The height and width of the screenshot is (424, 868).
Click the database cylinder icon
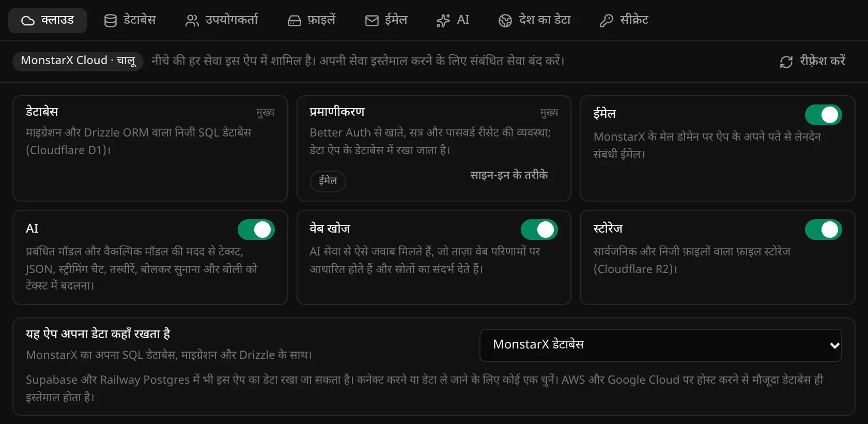pyautogui.click(x=111, y=21)
